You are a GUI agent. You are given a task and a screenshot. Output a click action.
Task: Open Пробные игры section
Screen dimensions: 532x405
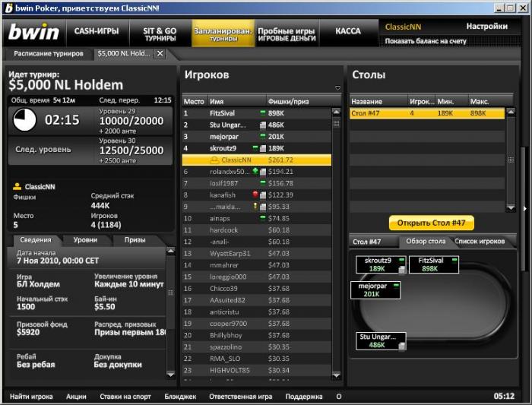(x=287, y=34)
